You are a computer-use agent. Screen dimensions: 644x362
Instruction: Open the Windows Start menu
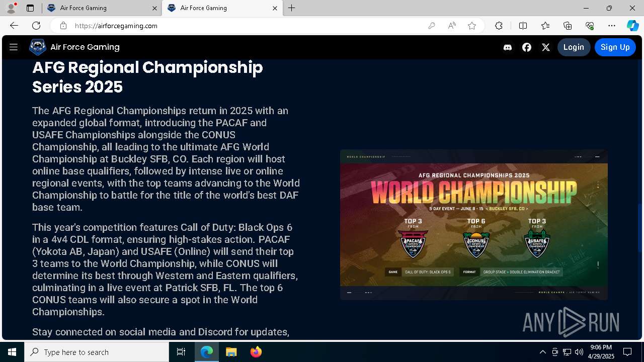point(12,352)
